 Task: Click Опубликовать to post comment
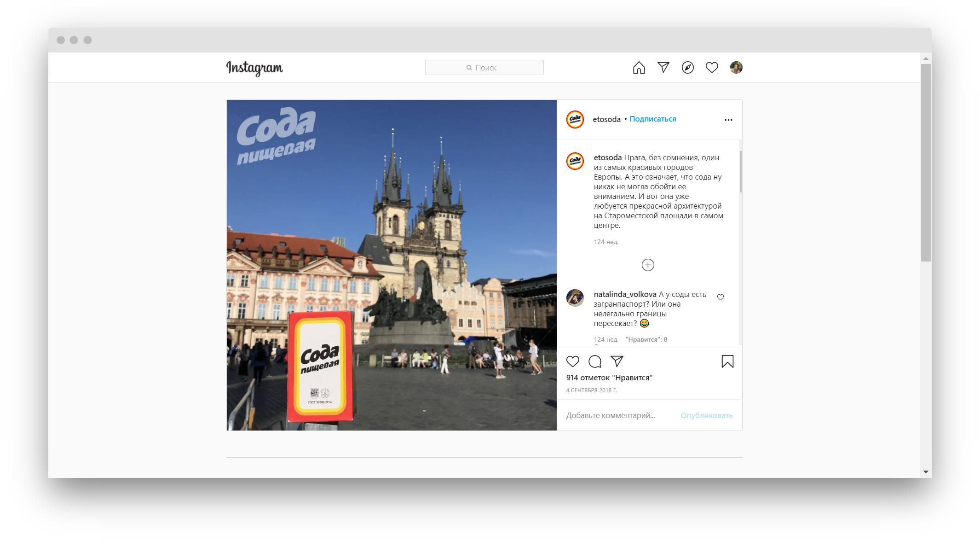707,415
